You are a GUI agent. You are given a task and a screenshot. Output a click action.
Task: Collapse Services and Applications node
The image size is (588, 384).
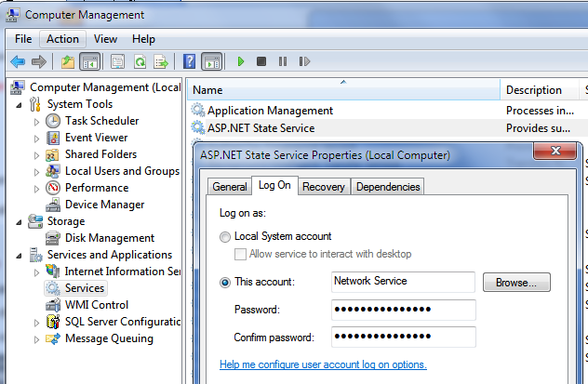point(19,256)
